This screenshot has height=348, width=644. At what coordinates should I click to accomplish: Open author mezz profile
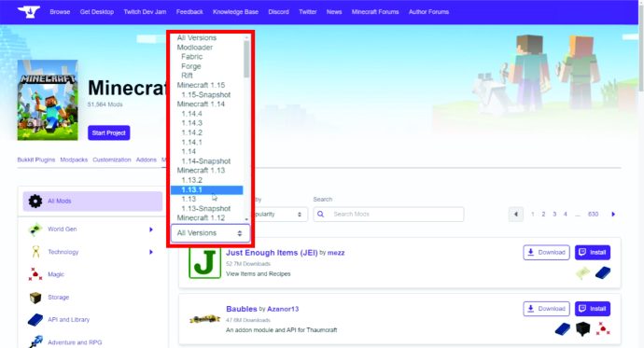coord(336,253)
